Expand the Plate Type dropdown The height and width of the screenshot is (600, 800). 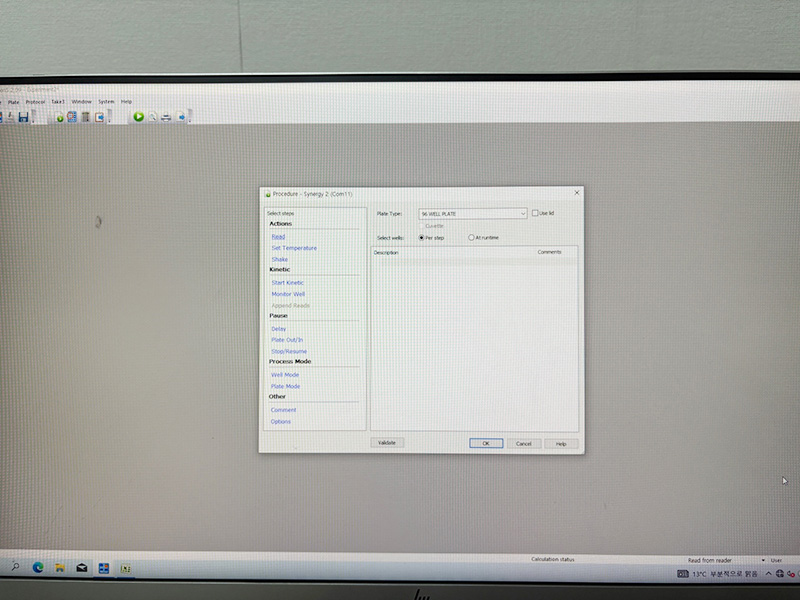522,213
